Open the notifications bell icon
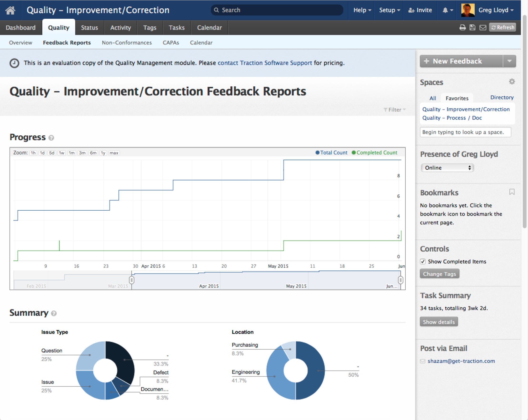The image size is (528, 420). [x=445, y=10]
